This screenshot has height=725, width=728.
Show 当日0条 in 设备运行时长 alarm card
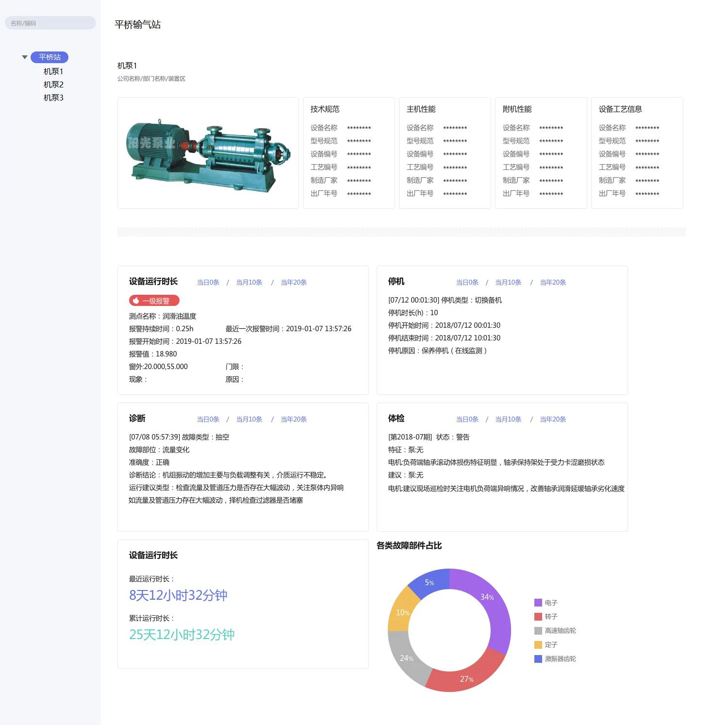[208, 282]
